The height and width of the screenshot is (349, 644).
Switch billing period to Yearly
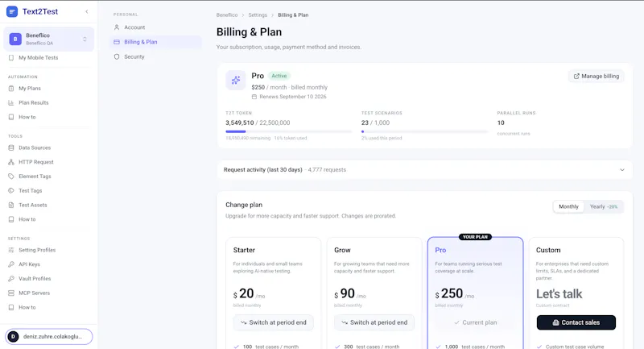[603, 206]
